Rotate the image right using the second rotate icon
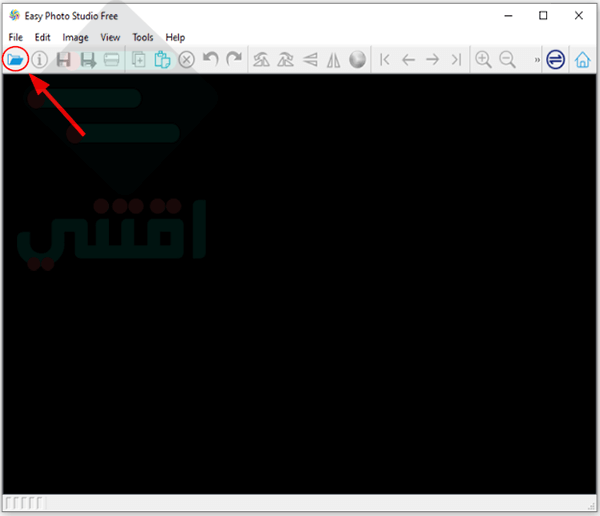Viewport: 600px width, 516px height. click(285, 60)
